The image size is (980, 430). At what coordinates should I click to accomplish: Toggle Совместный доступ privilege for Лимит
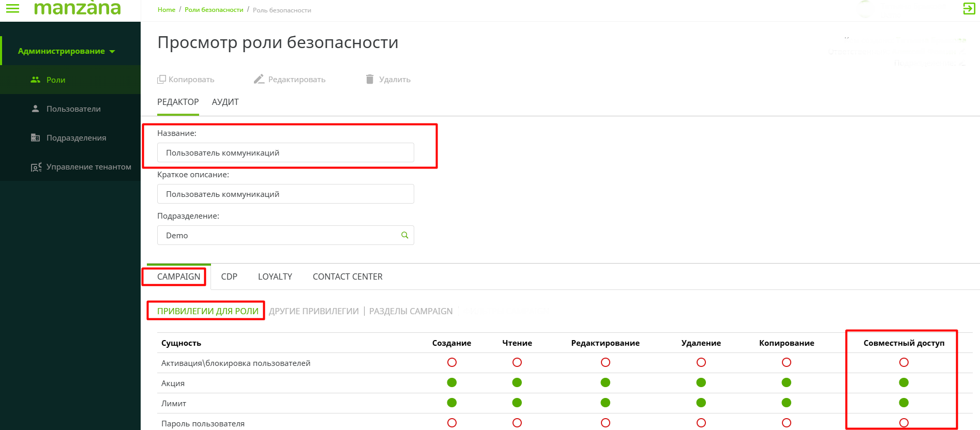903,403
